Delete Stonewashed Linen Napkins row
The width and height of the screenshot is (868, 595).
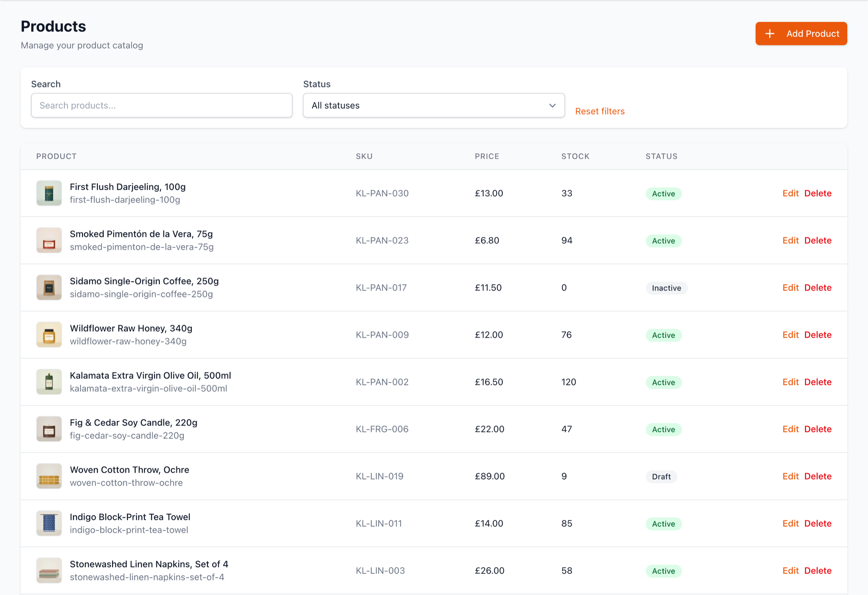point(818,570)
